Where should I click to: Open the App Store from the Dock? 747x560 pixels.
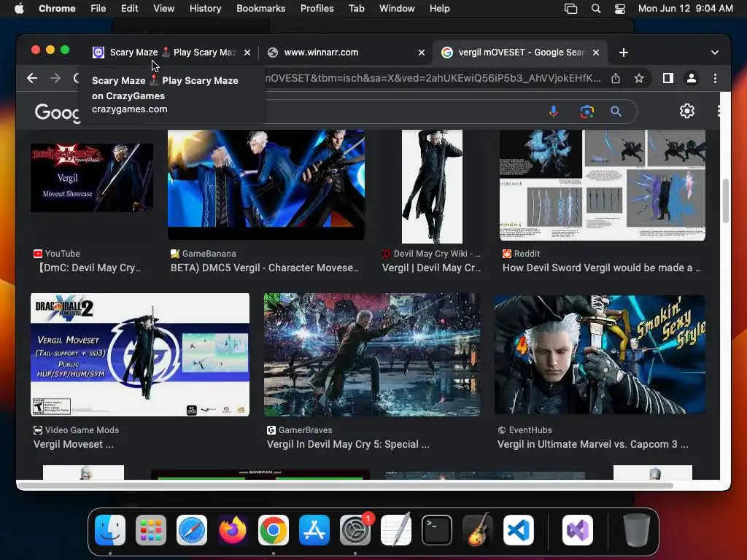point(314,530)
